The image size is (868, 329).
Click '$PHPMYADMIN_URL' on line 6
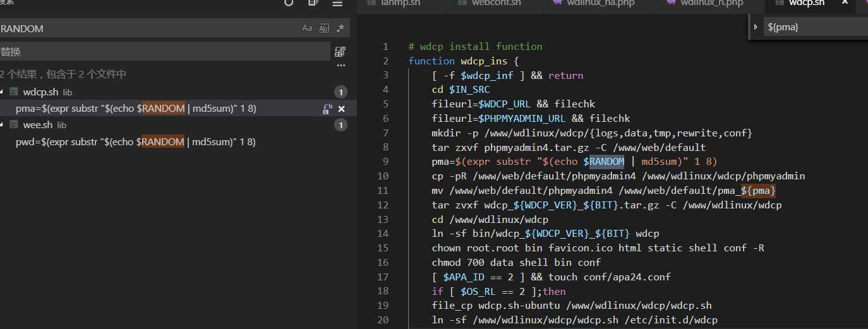click(522, 119)
